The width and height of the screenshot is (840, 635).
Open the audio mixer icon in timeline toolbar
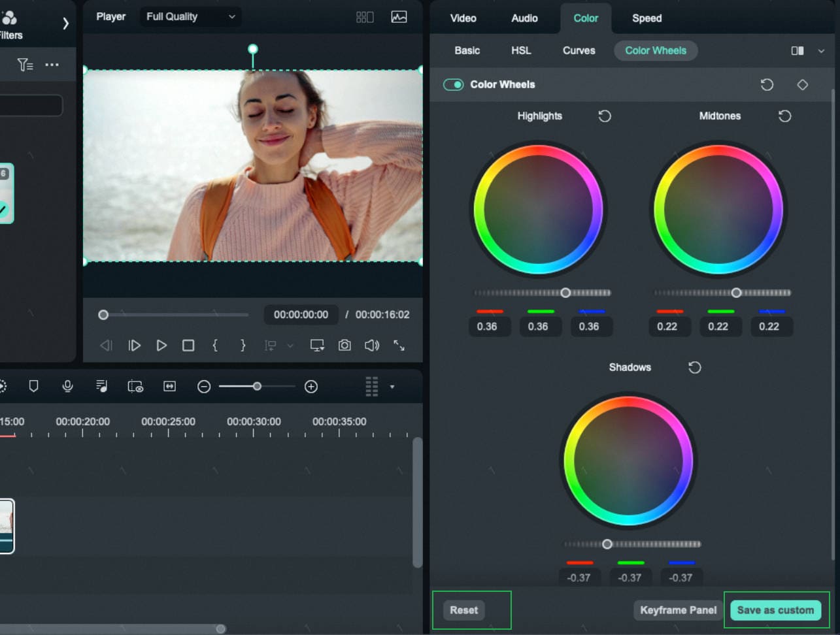[x=101, y=386]
